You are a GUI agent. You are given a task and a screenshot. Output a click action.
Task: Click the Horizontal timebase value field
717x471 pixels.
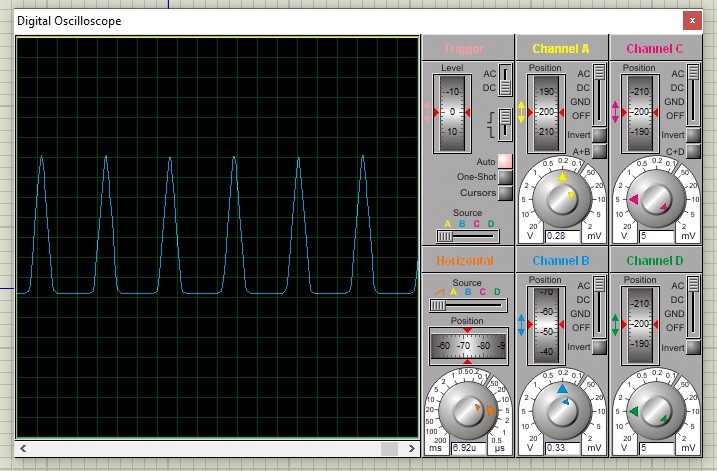(468, 446)
